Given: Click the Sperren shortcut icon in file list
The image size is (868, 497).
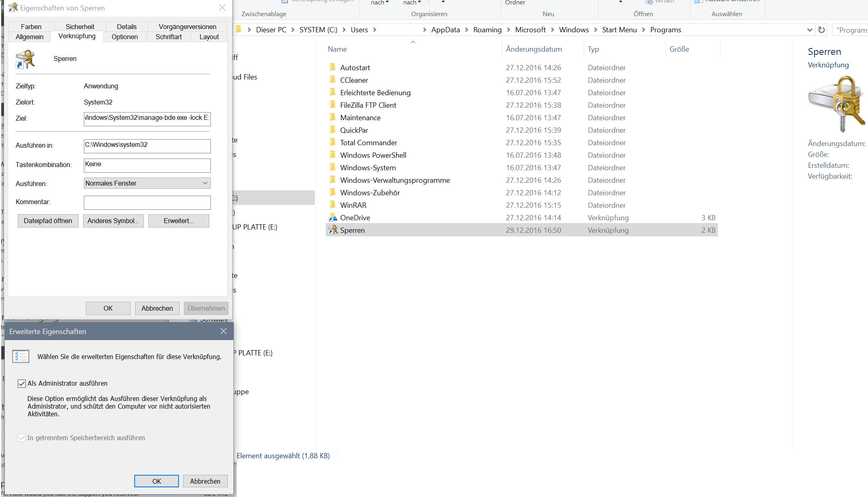Looking at the screenshot, I should pyautogui.click(x=333, y=230).
